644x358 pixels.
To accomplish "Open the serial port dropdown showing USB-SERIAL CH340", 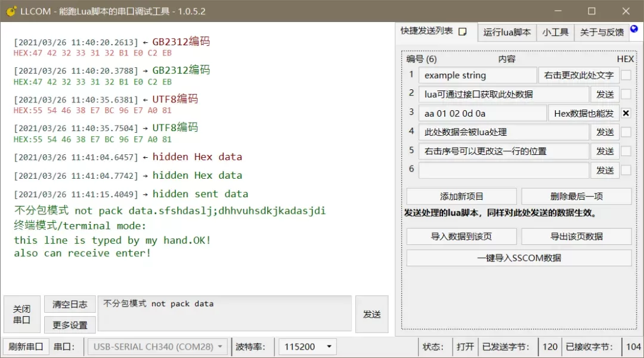I will pos(157,347).
